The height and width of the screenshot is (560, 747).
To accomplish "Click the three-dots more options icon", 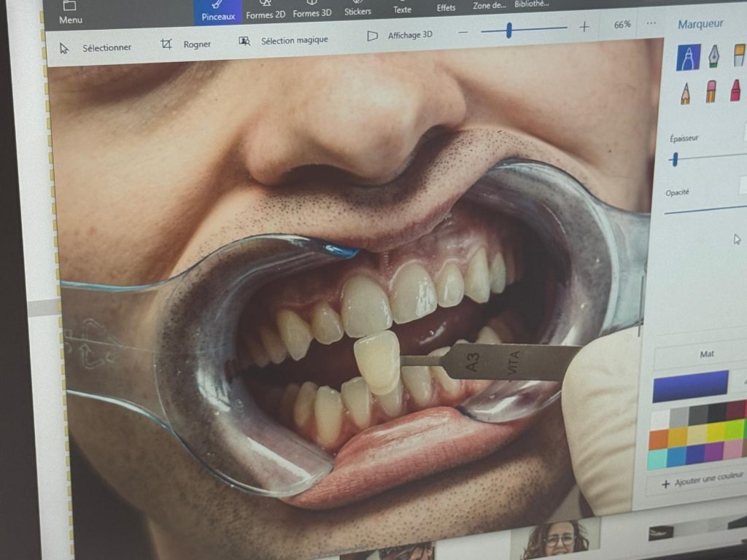I will tap(651, 23).
